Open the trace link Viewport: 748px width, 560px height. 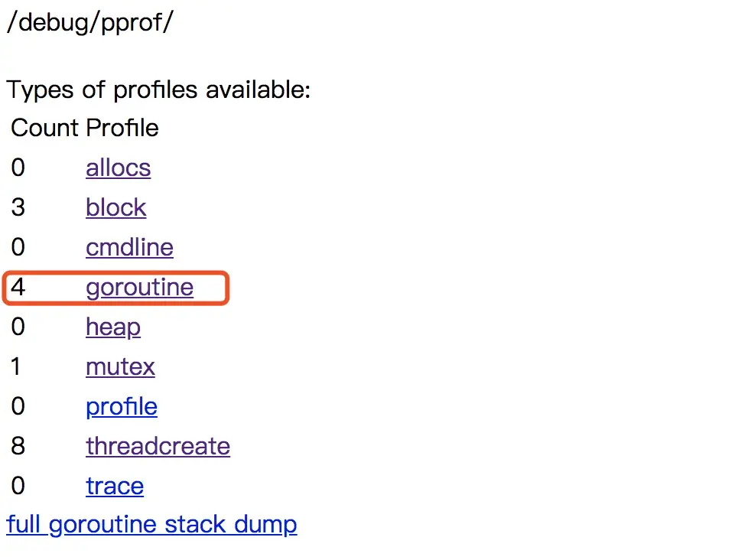tap(114, 487)
